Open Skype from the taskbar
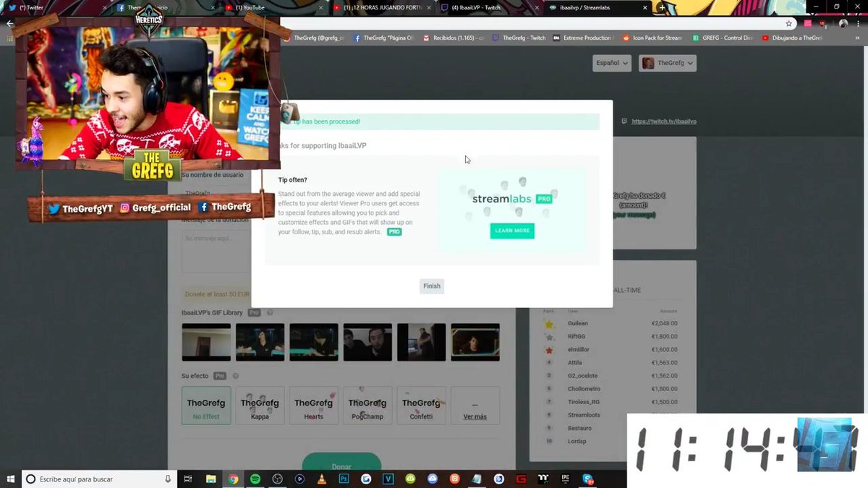868x488 pixels. pos(588,479)
